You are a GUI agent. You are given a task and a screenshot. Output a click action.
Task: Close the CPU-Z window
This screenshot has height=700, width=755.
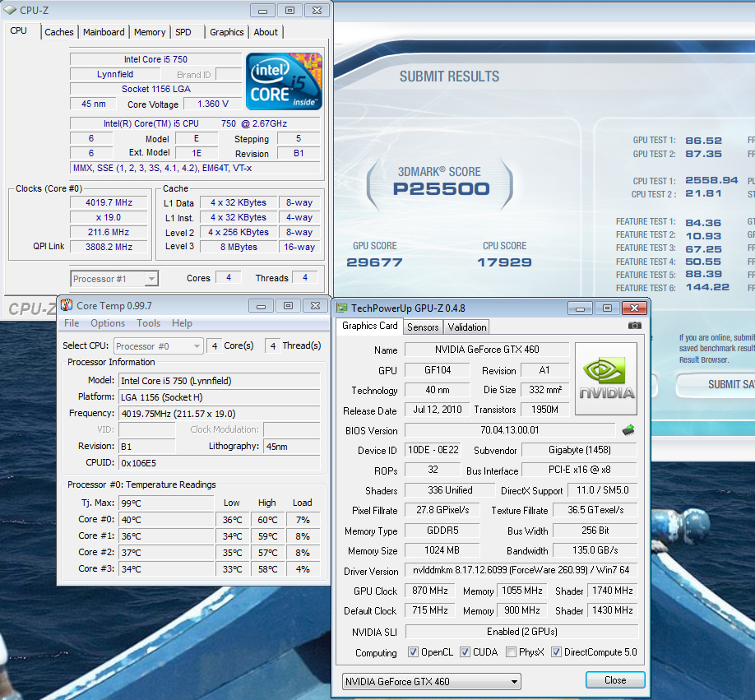click(x=317, y=11)
